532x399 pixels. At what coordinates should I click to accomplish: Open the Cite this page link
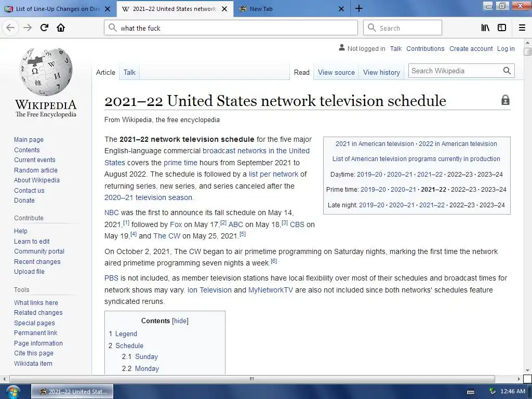click(34, 353)
